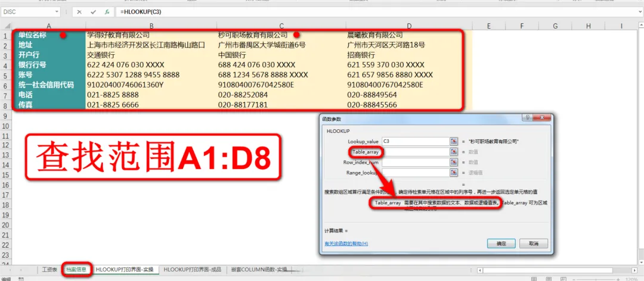The width and height of the screenshot is (644, 281).
Task: Click the 统一社会信用代码 label cell
Action: click(49, 85)
